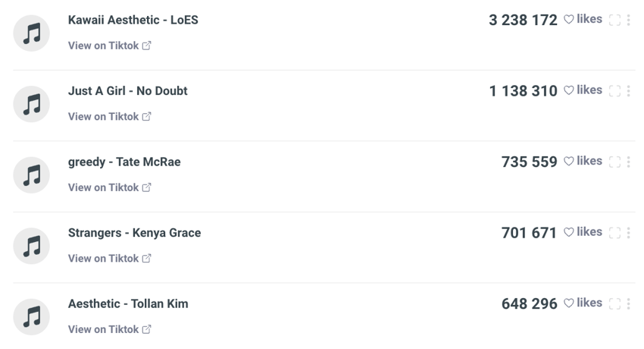Open the three-dot menu for Aesthetic - Tollan Kim

pyautogui.click(x=628, y=304)
